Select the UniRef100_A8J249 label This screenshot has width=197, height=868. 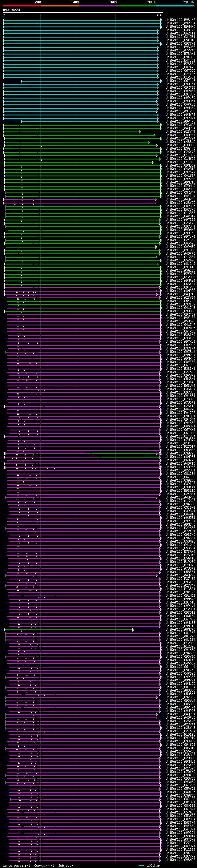(x=180, y=264)
